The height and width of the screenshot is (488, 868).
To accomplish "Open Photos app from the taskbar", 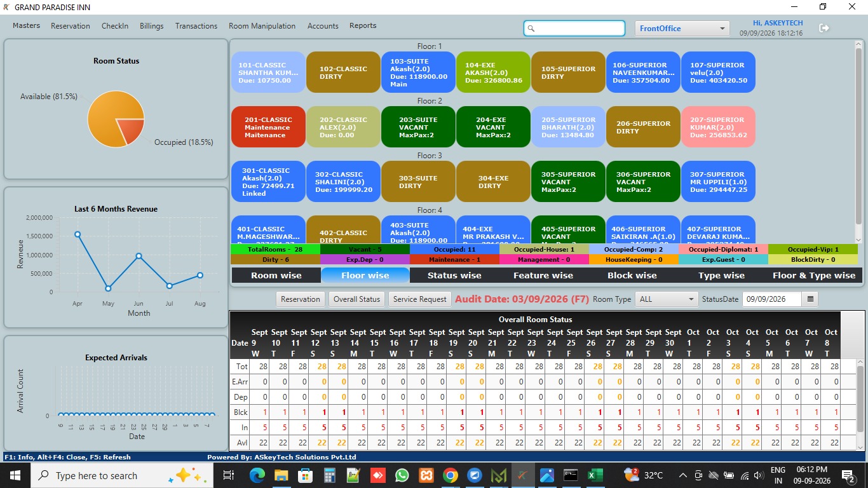I will pos(547,475).
